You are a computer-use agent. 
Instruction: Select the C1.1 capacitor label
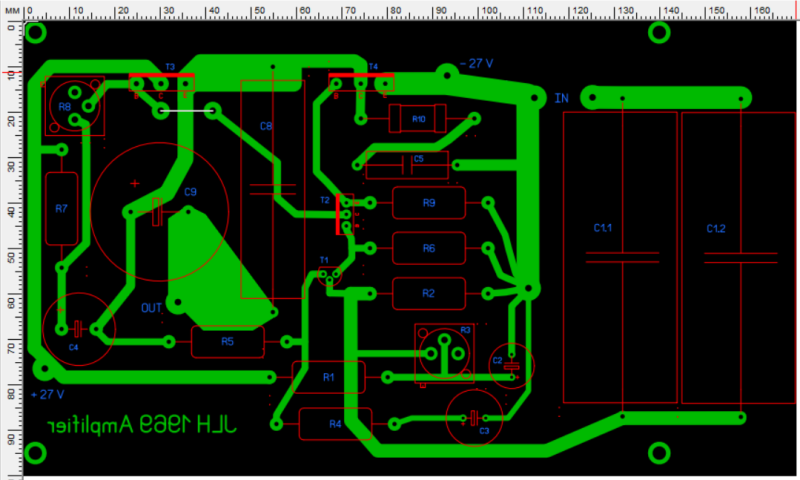pyautogui.click(x=603, y=228)
